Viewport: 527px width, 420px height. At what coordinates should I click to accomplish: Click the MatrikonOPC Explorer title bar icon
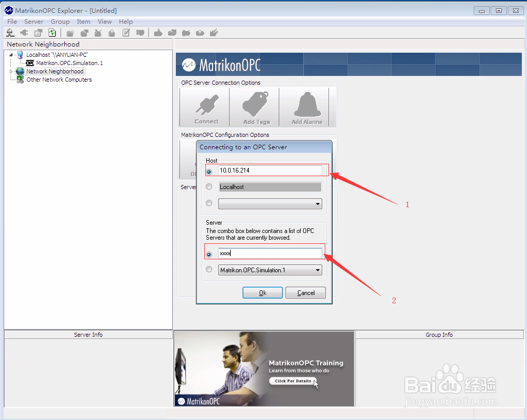point(9,10)
